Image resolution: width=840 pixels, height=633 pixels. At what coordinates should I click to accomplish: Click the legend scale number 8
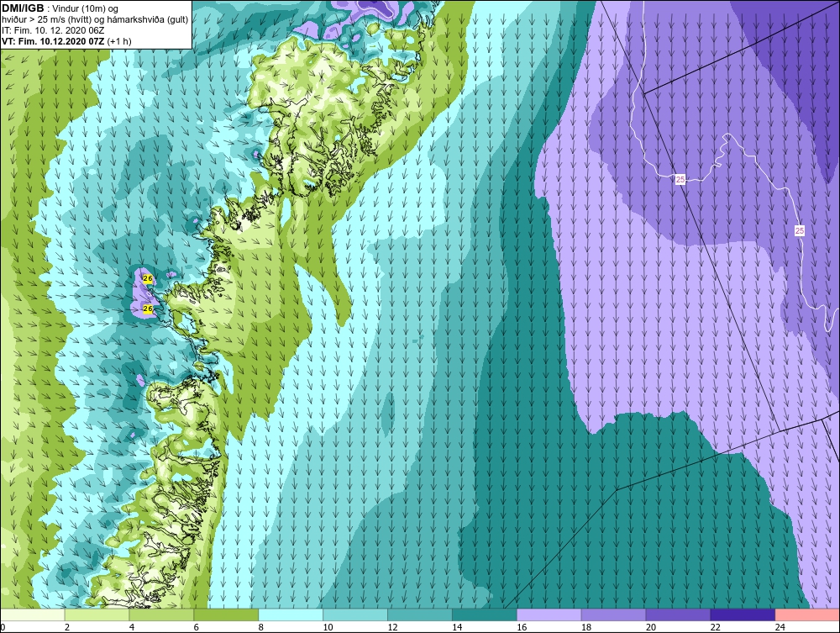261,627
